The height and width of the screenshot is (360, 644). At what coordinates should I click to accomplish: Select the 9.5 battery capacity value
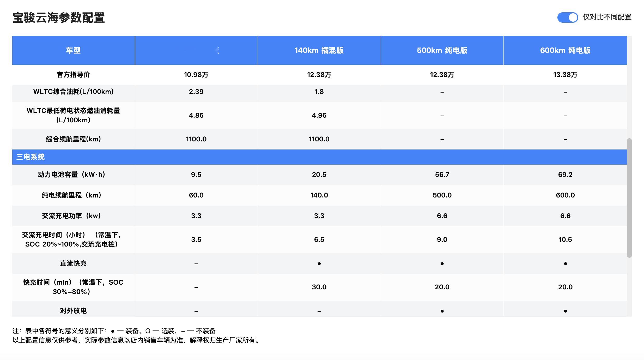tap(196, 175)
